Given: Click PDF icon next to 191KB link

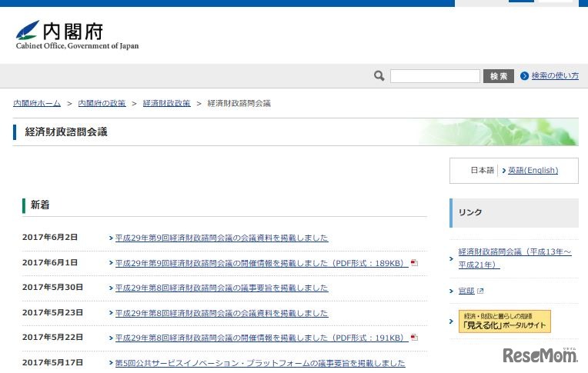Looking at the screenshot, I should 414,338.
